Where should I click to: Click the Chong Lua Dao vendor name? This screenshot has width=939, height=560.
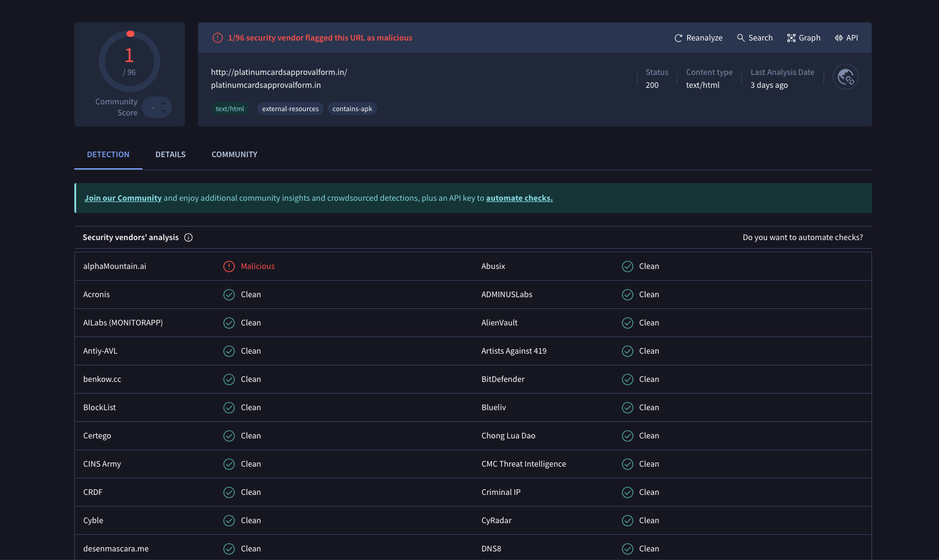(508, 436)
